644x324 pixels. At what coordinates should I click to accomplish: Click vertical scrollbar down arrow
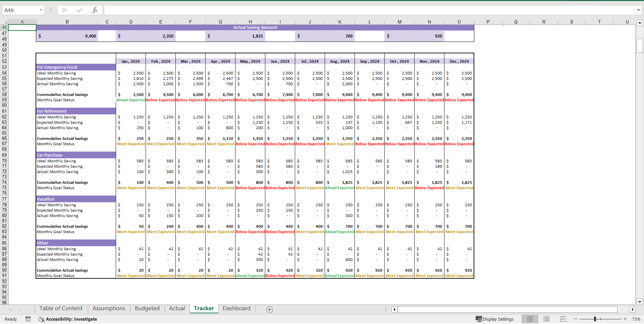click(x=640, y=302)
